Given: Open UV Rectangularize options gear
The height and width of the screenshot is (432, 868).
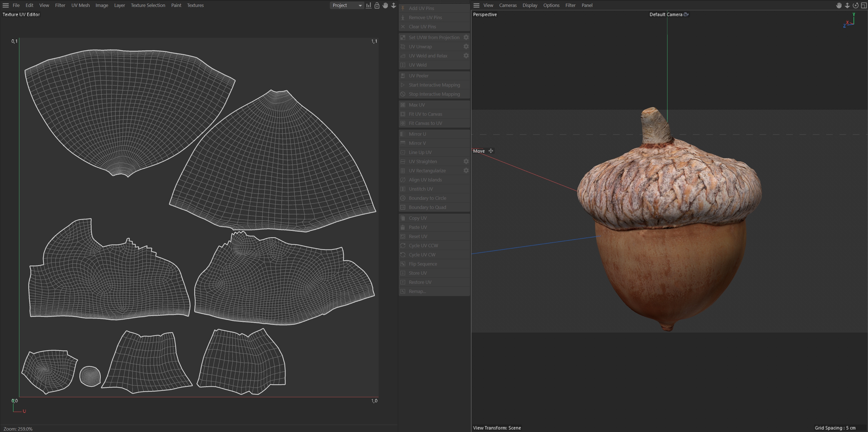Looking at the screenshot, I should pos(466,171).
